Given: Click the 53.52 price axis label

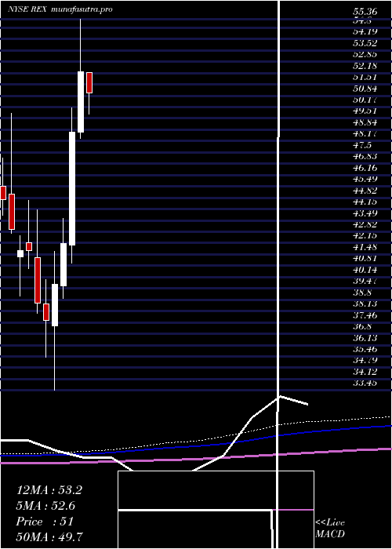Looking at the screenshot, I should (365, 43).
